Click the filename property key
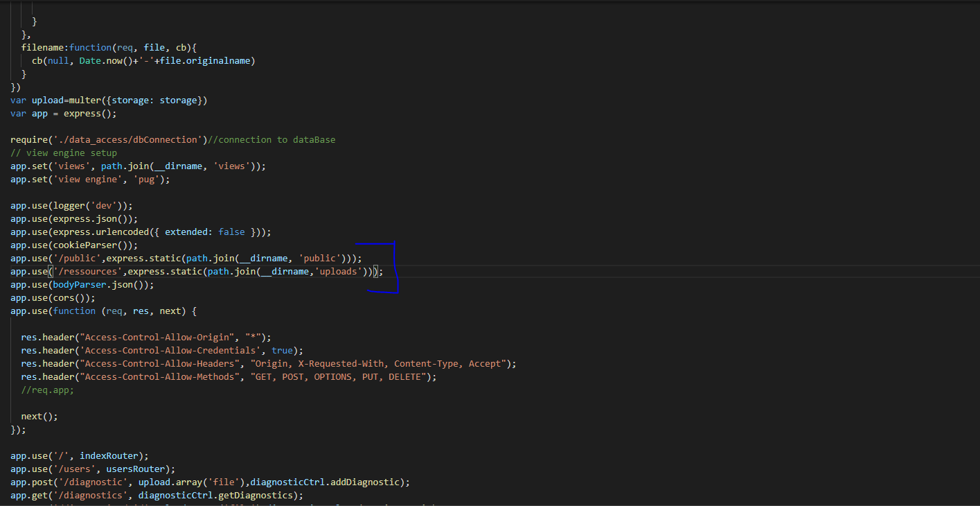The image size is (980, 506). click(x=44, y=47)
